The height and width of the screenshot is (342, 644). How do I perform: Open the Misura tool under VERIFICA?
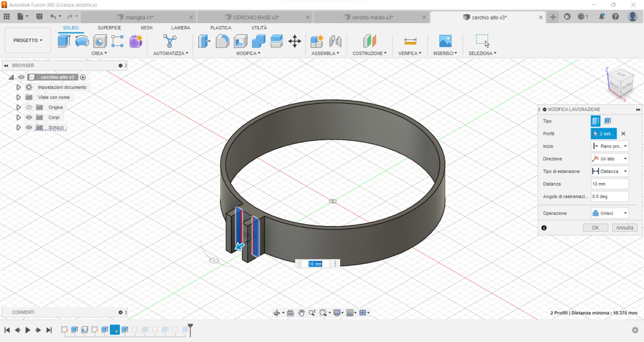point(409,41)
